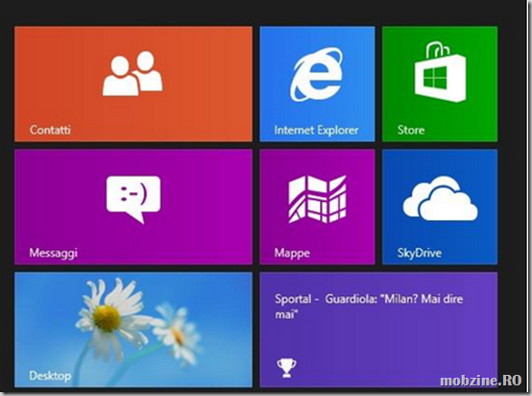Click the Desktop tile label
The image size is (532, 396).
point(50,376)
